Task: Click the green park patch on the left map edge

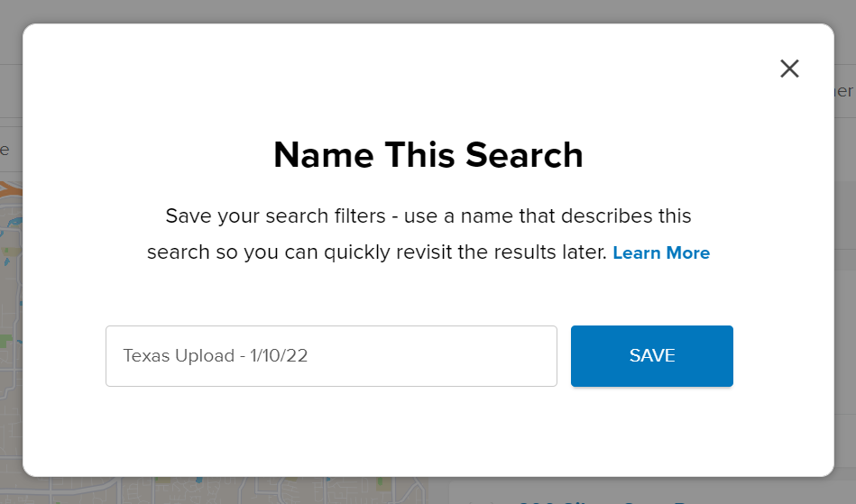Action: coord(6,342)
